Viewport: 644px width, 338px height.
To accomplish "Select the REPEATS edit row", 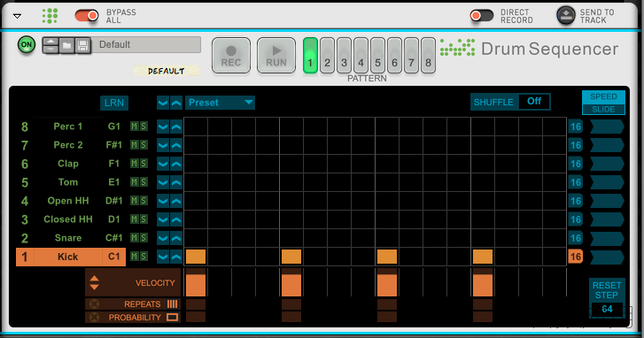I will click(x=133, y=304).
